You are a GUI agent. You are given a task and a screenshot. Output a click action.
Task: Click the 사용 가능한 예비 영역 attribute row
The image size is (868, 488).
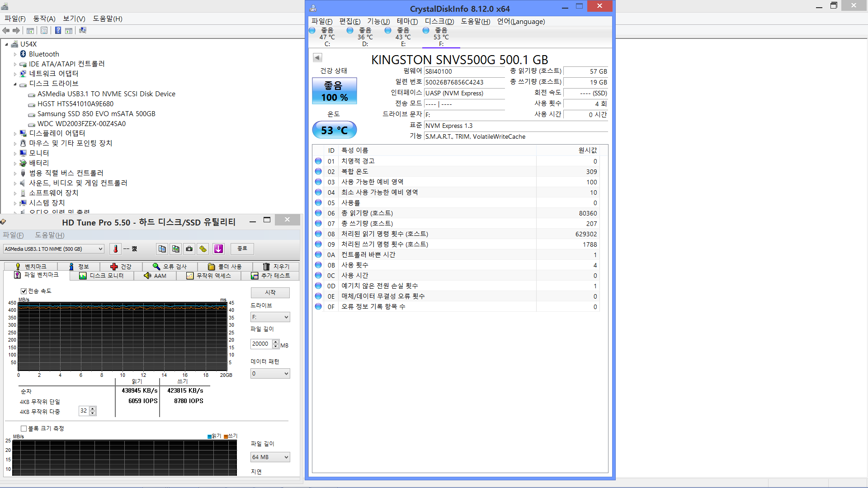(456, 182)
